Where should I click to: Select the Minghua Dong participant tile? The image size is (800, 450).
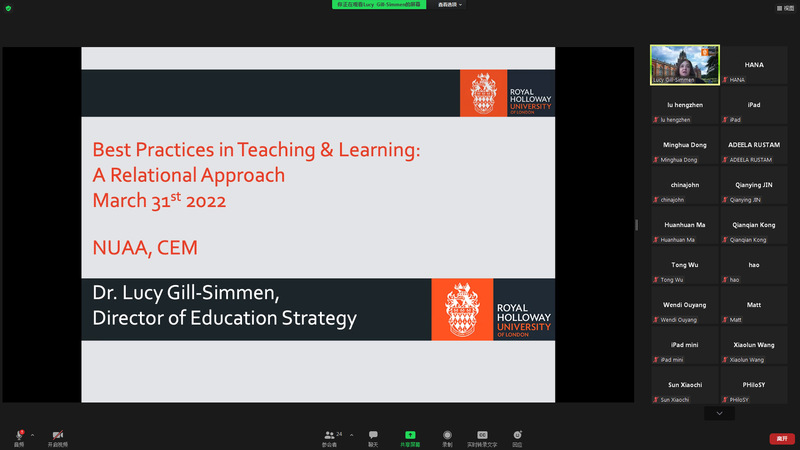684,149
